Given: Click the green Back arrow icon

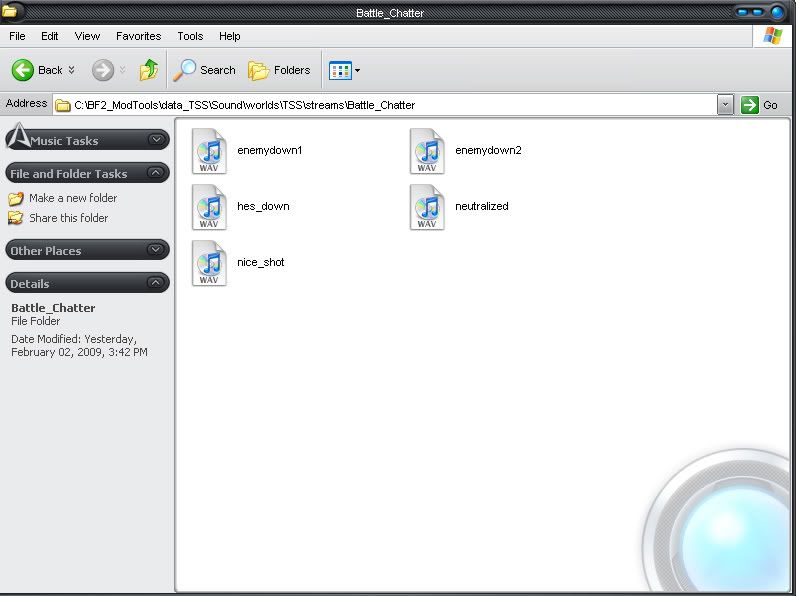Looking at the screenshot, I should pyautogui.click(x=23, y=70).
